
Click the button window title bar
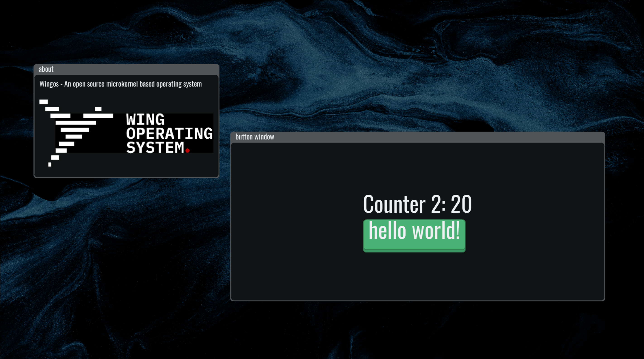coord(417,137)
